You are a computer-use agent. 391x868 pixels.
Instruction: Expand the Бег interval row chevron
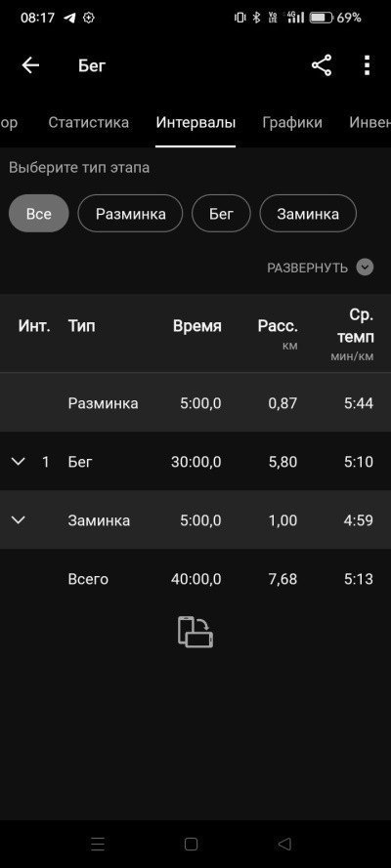coord(19,461)
